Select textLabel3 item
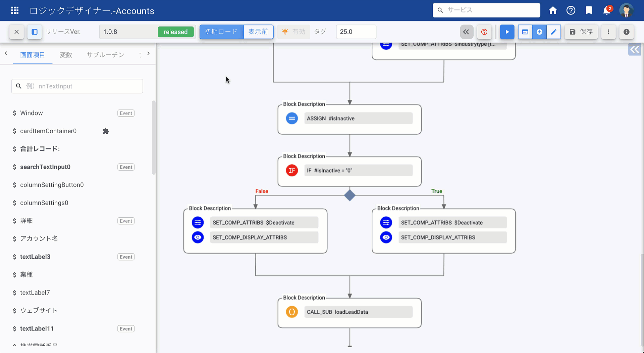This screenshot has width=644, height=353. (35, 257)
